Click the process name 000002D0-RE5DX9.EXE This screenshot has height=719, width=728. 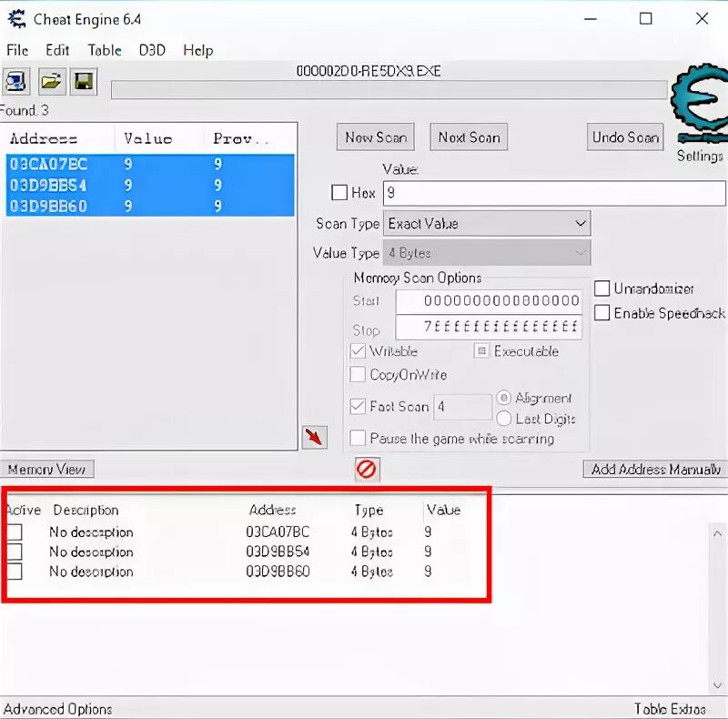click(369, 71)
